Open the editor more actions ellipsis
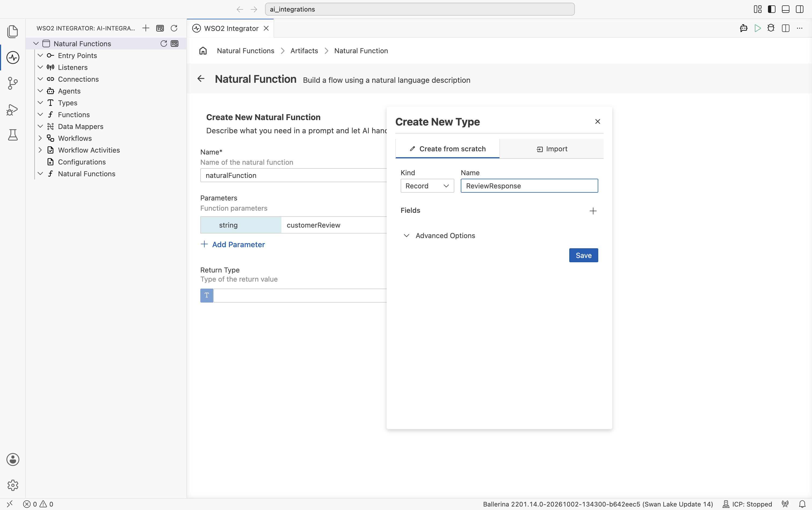Image resolution: width=812 pixels, height=510 pixels. 800,28
